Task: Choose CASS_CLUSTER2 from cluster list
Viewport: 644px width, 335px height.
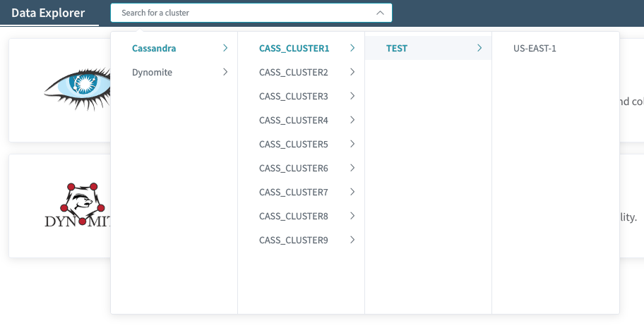Action: [x=294, y=72]
